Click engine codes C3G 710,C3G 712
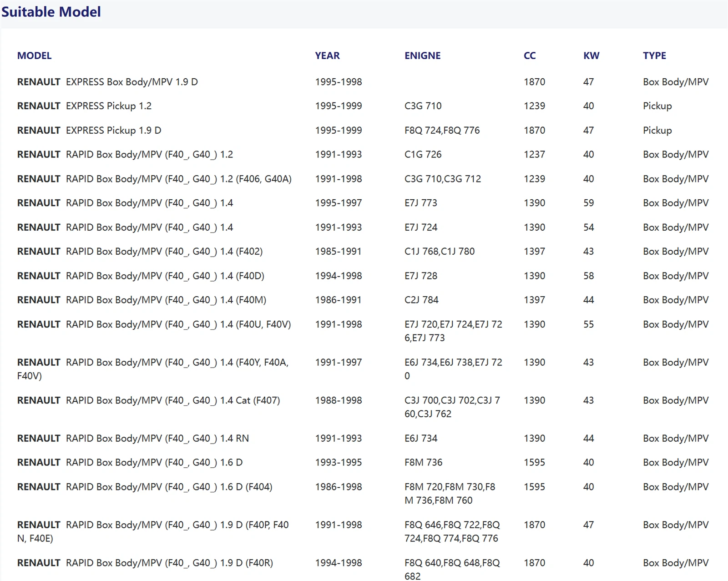The width and height of the screenshot is (728, 581). (442, 179)
